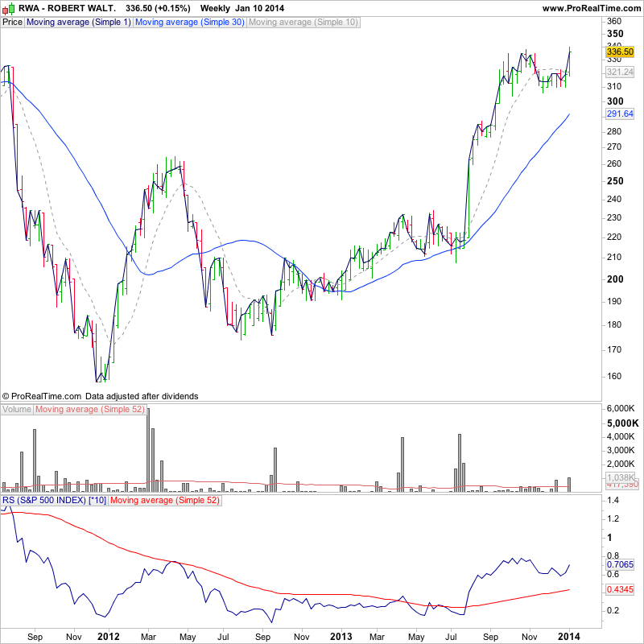This screenshot has width=644, height=644.
Task: Click the 0.7065 relative strength value tag
Action: [620, 565]
